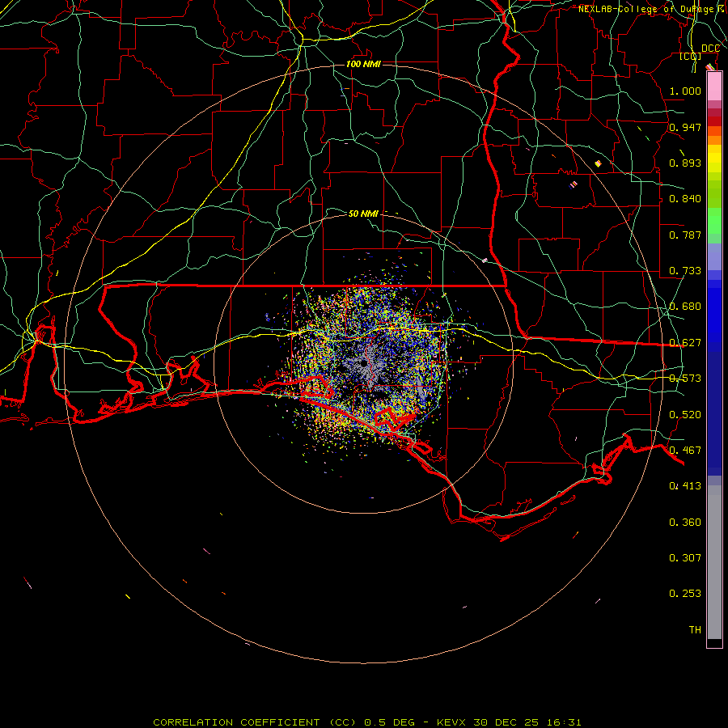Select the 0.573 scale value

[685, 379]
